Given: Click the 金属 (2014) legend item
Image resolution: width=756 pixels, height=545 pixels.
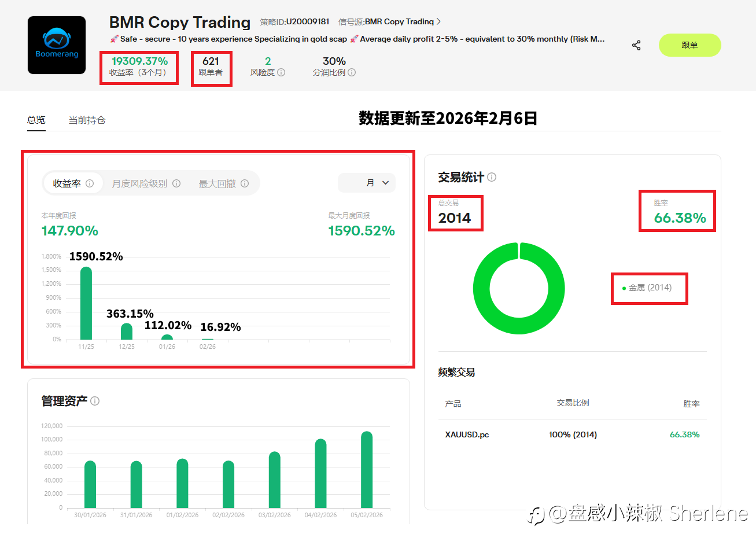Looking at the screenshot, I should coord(647,288).
